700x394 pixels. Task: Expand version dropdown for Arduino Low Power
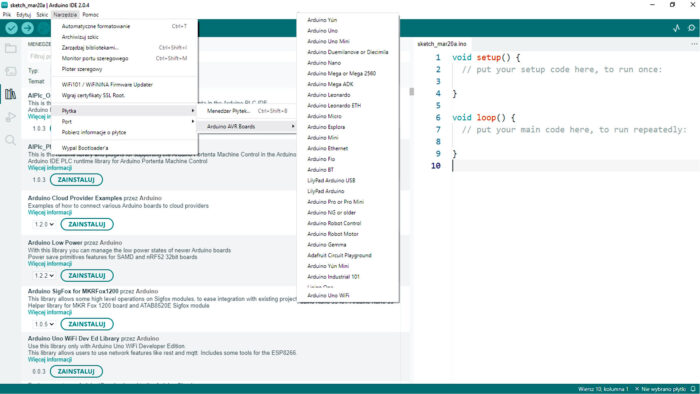(x=44, y=276)
